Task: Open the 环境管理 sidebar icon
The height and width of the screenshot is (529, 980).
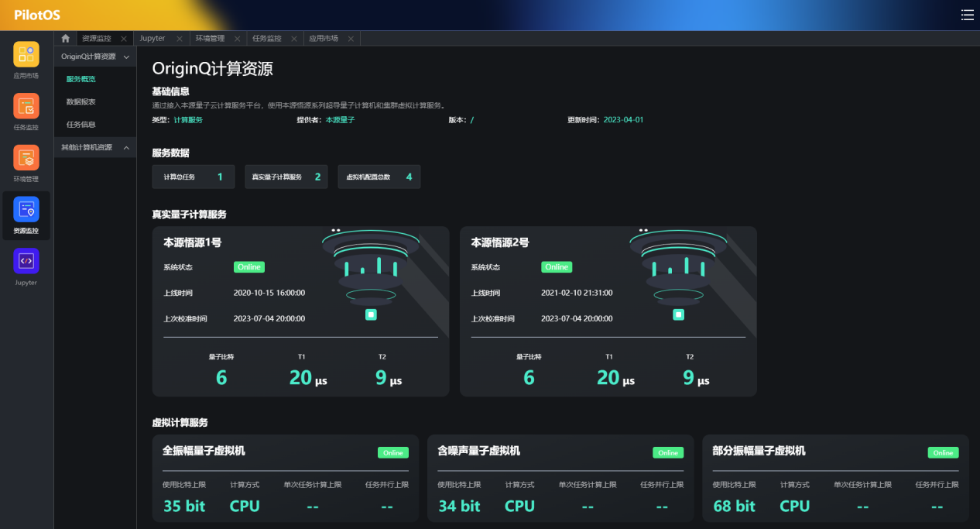Action: click(x=26, y=158)
